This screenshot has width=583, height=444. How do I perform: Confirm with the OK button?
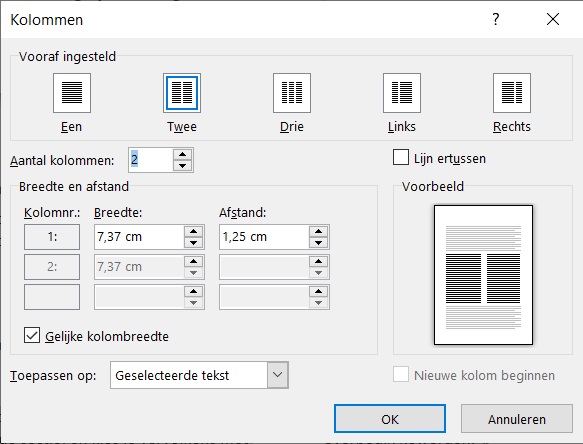coord(390,419)
